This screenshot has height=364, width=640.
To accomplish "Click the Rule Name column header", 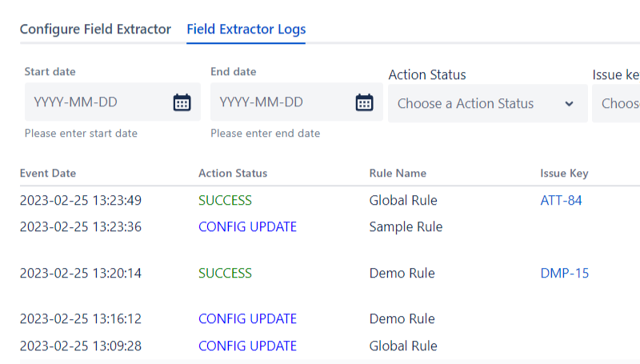I will 398,174.
